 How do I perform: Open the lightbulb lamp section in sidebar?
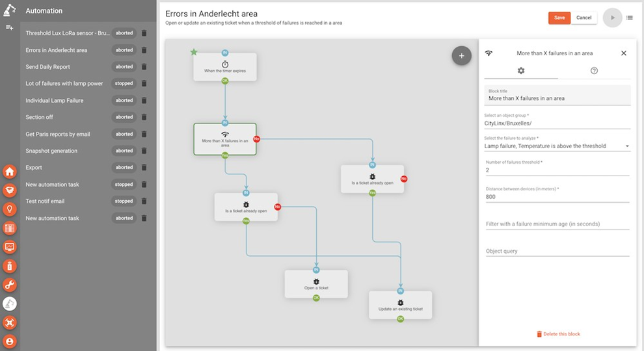(x=10, y=209)
